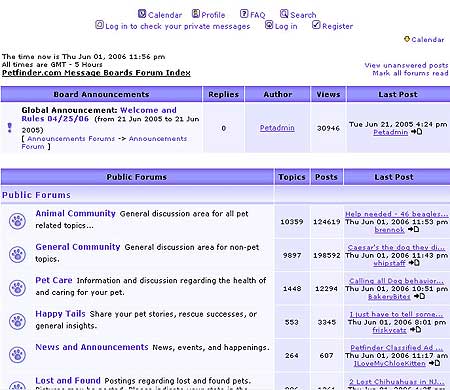
Task: Click the Log in icon
Action: click(269, 25)
